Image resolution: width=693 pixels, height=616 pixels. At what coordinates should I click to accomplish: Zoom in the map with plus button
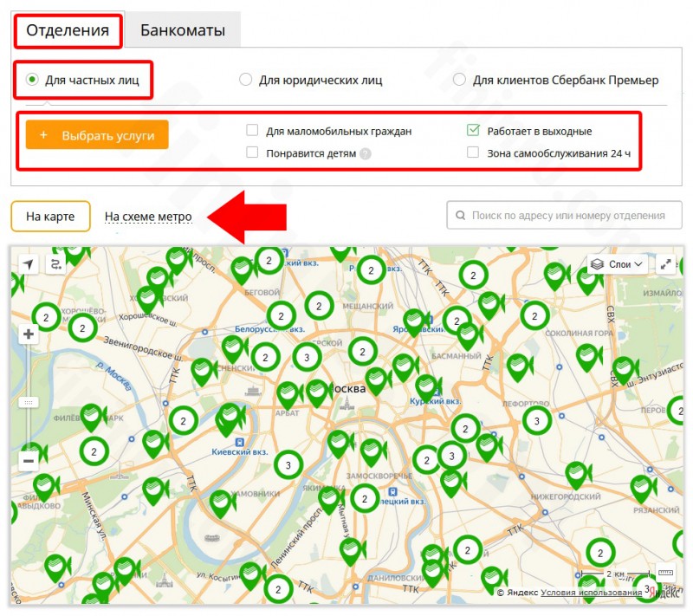point(29,334)
